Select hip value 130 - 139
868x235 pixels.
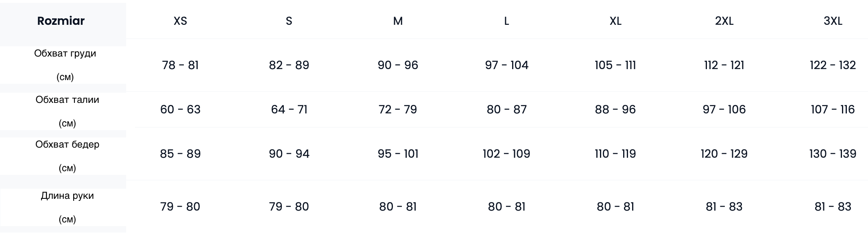click(833, 154)
